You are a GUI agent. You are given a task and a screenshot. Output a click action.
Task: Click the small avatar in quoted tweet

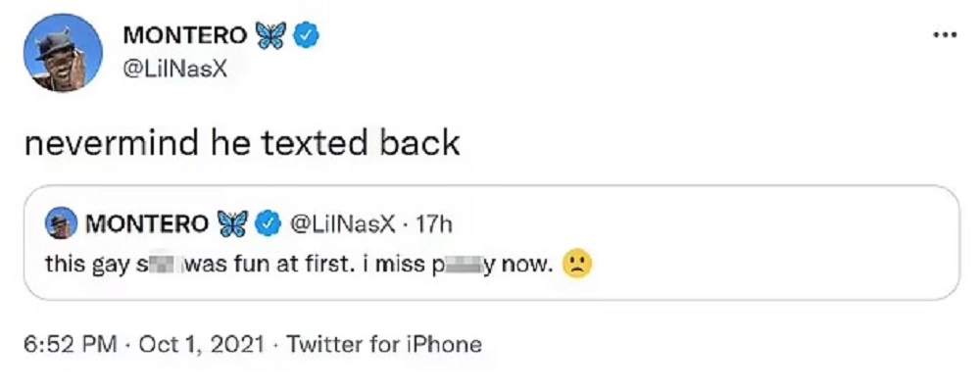[x=61, y=223]
